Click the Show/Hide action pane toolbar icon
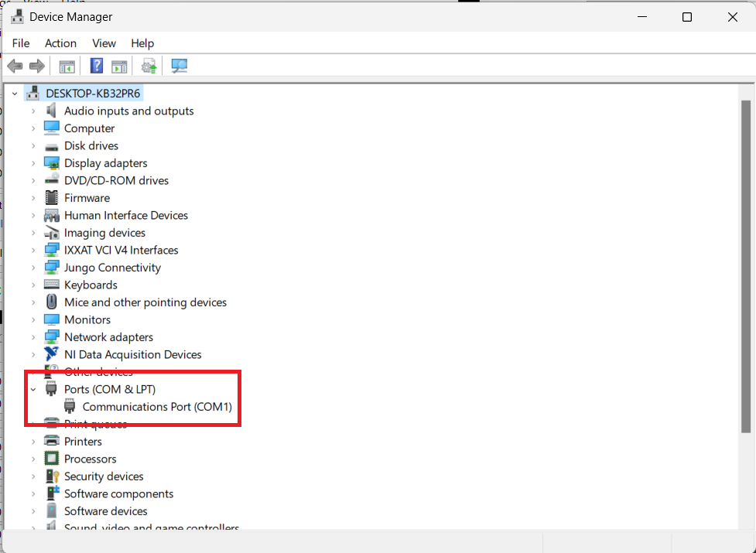This screenshot has height=553, width=756. pyautogui.click(x=119, y=67)
